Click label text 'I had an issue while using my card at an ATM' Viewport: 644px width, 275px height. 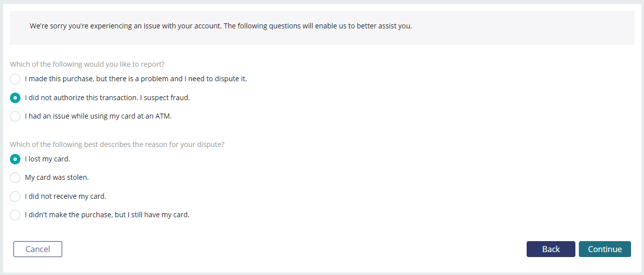click(x=98, y=116)
